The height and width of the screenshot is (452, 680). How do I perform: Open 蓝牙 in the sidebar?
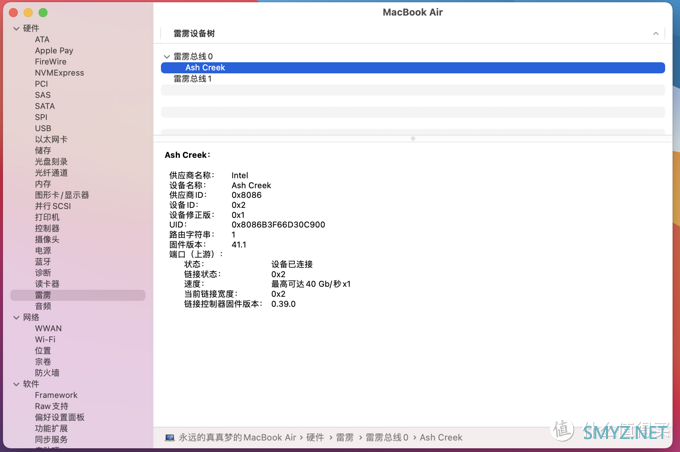point(43,262)
